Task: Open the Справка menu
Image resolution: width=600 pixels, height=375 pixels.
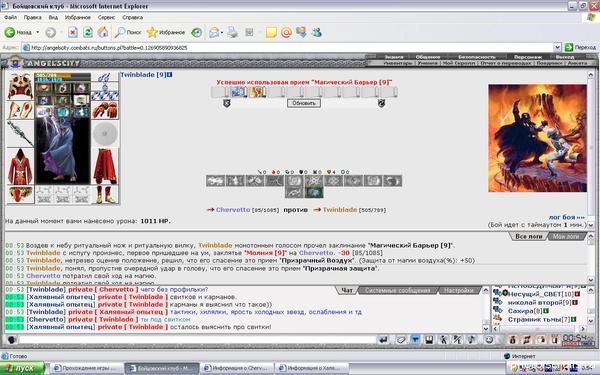Action: click(132, 17)
